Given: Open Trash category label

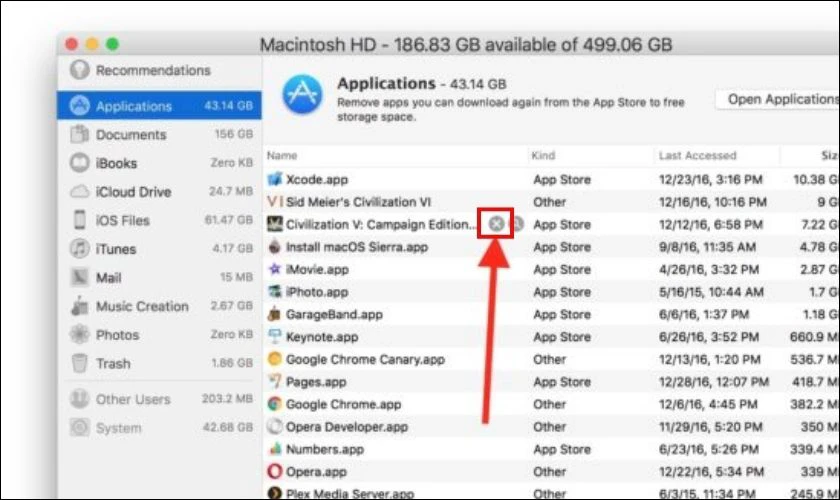Looking at the screenshot, I should [x=113, y=363].
